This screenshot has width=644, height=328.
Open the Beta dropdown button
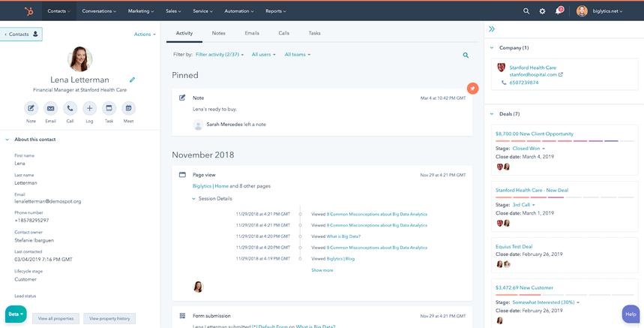coord(16,314)
